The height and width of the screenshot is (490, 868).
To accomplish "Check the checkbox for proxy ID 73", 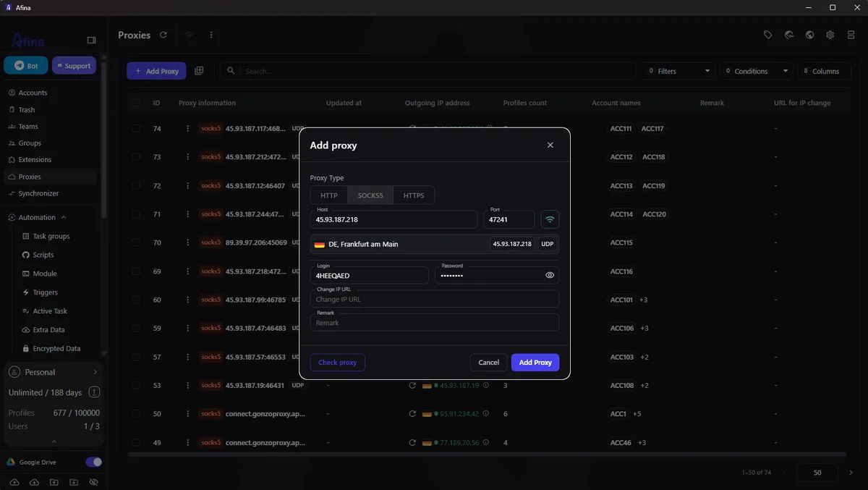I will coord(136,156).
